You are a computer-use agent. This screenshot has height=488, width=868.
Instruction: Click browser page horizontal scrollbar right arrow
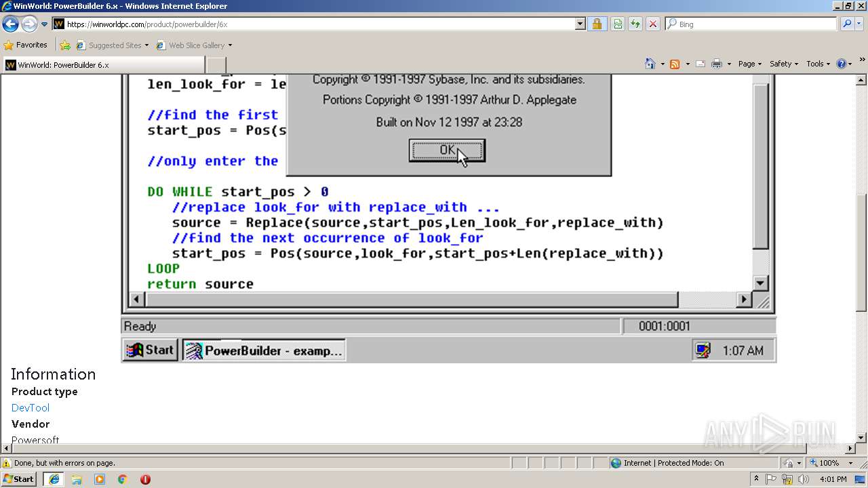[850, 448]
